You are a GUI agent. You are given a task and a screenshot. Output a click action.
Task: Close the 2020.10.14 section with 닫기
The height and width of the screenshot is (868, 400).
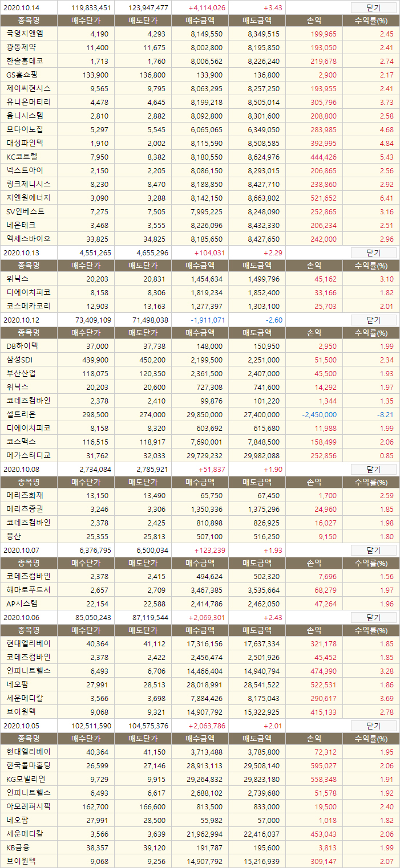coord(373,7)
